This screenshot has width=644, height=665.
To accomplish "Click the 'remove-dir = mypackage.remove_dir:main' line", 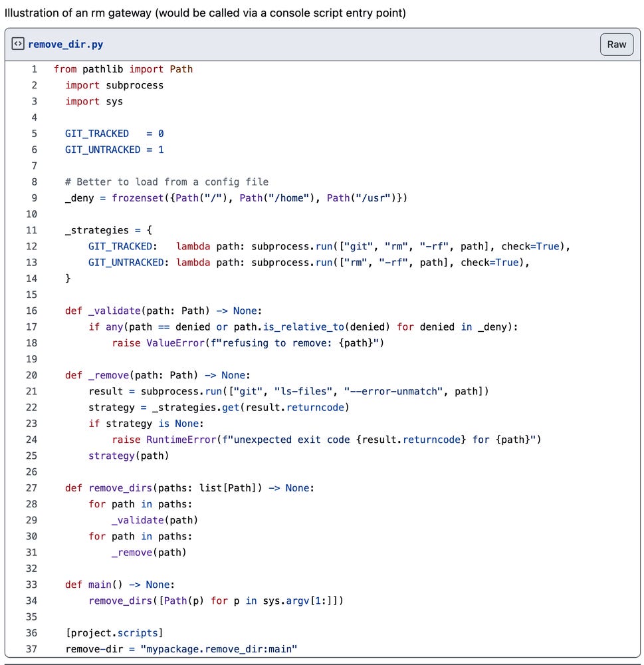I will (x=181, y=649).
